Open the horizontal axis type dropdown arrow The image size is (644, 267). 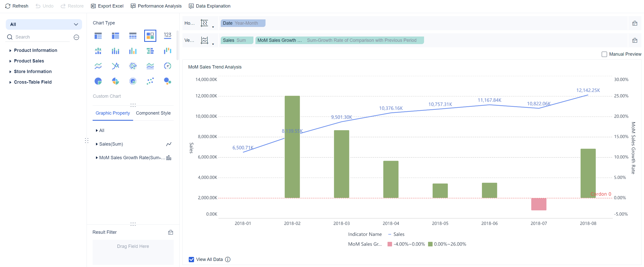213,27
